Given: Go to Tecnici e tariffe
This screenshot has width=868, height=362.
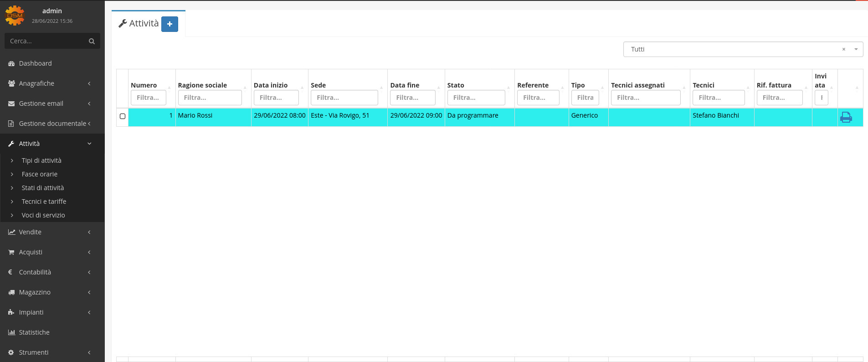Looking at the screenshot, I should (44, 202).
